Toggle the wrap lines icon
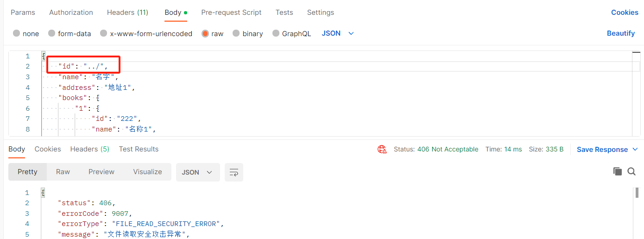The width and height of the screenshot is (644, 239). pos(234,172)
